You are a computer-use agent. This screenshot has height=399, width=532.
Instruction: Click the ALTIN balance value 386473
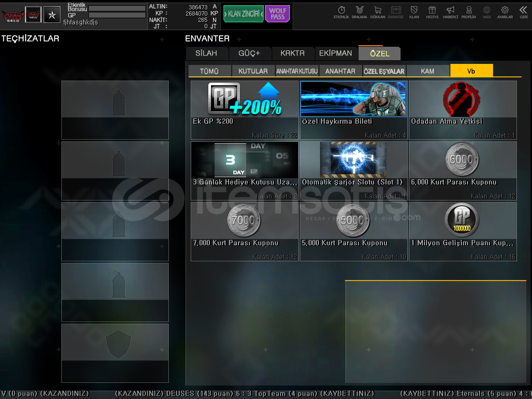click(198, 7)
